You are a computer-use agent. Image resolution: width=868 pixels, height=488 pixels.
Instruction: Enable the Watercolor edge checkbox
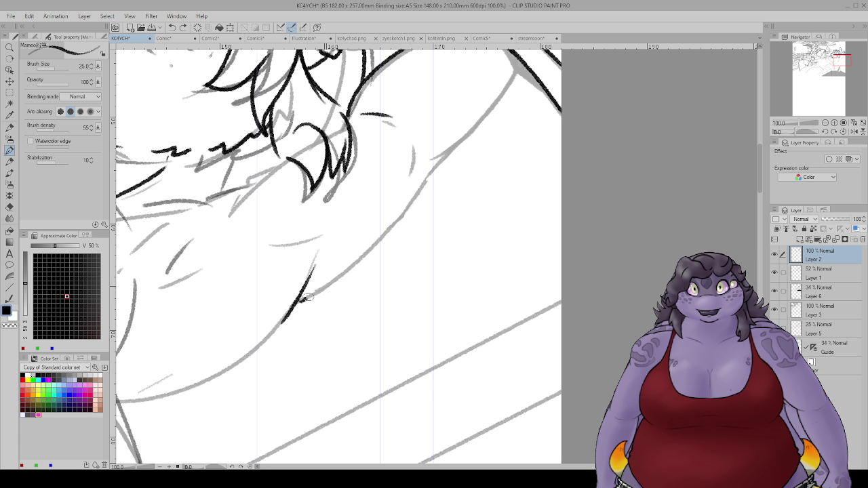coord(31,141)
